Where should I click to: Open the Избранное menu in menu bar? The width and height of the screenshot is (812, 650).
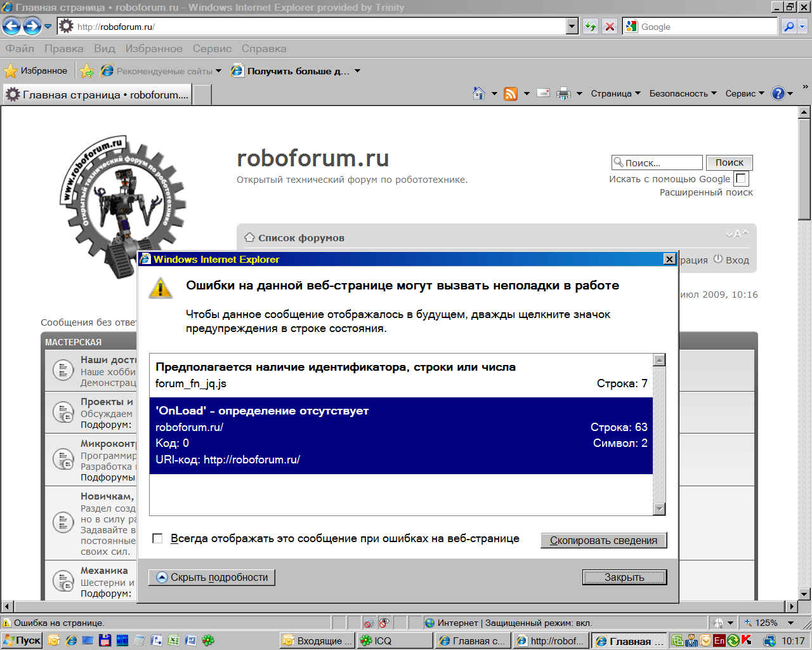coord(154,48)
